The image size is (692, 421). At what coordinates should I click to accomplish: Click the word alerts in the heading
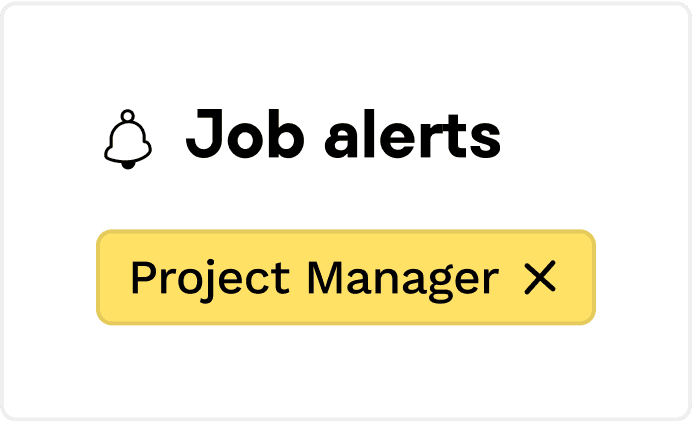point(411,138)
